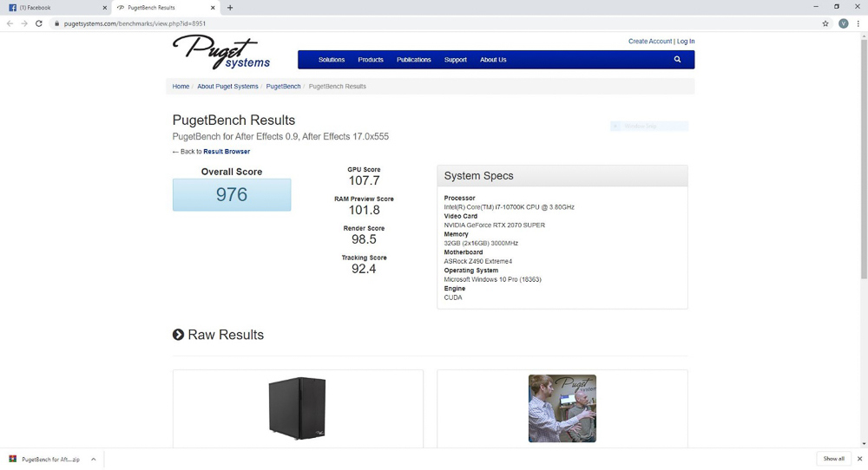Screen dimensions: 868x470
Task: Open the Products menu
Action: [x=371, y=60]
